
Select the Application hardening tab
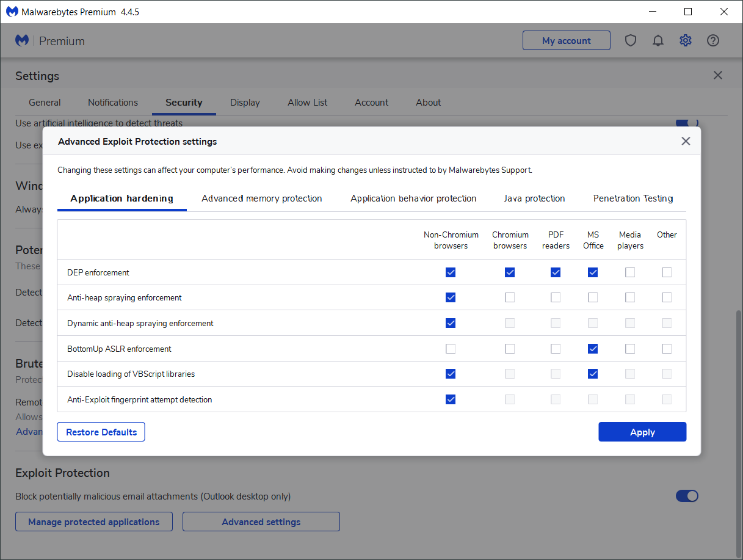pyautogui.click(x=122, y=198)
